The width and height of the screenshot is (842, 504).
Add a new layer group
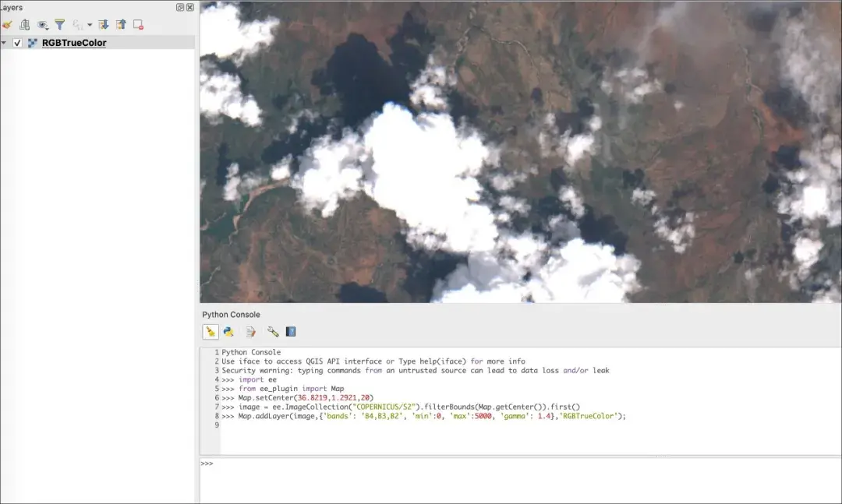pos(23,24)
